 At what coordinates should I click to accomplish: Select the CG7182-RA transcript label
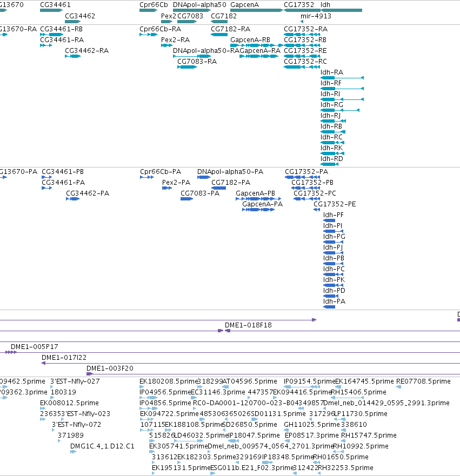(231, 29)
